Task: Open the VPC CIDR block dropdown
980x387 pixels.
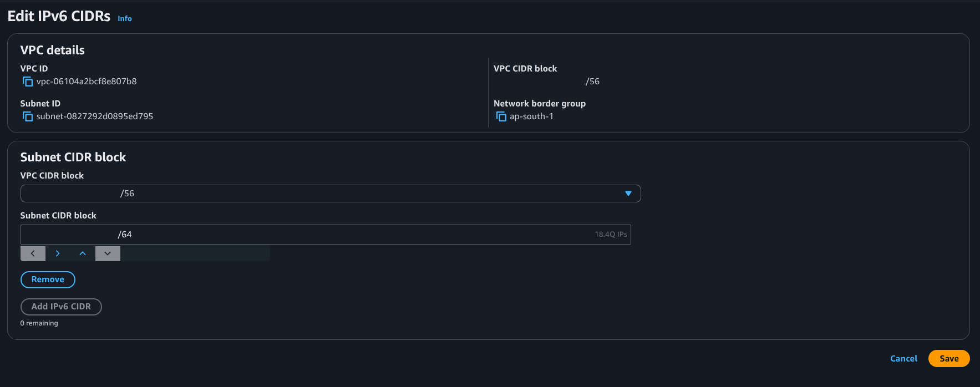Action: click(x=331, y=193)
